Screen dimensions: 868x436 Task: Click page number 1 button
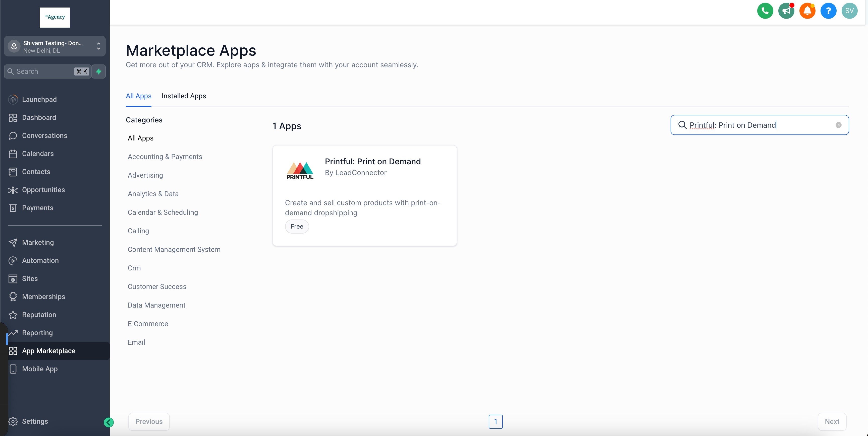tap(495, 421)
